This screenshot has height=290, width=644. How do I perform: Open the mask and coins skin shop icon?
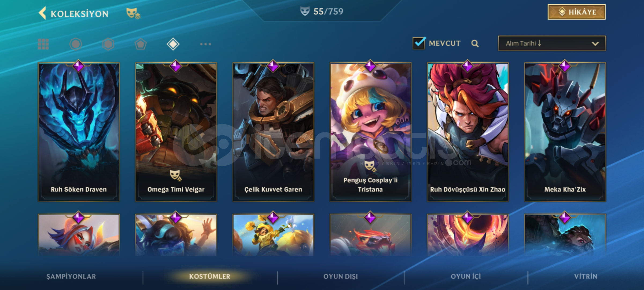click(x=133, y=13)
